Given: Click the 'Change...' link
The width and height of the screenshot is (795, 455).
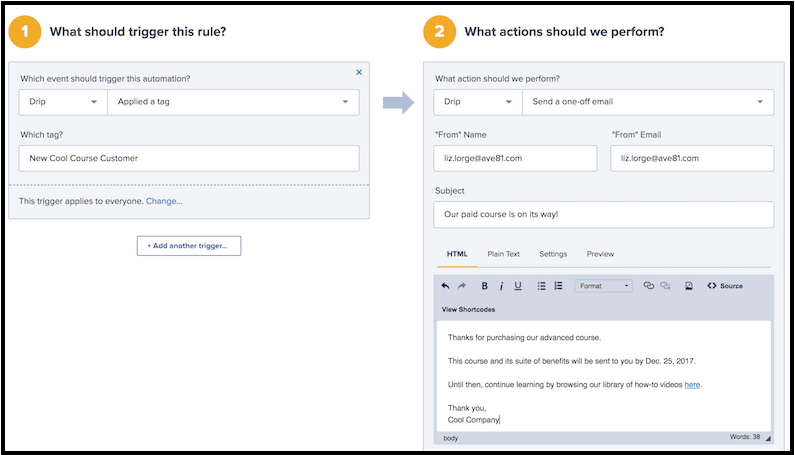Looking at the screenshot, I should (x=164, y=202).
